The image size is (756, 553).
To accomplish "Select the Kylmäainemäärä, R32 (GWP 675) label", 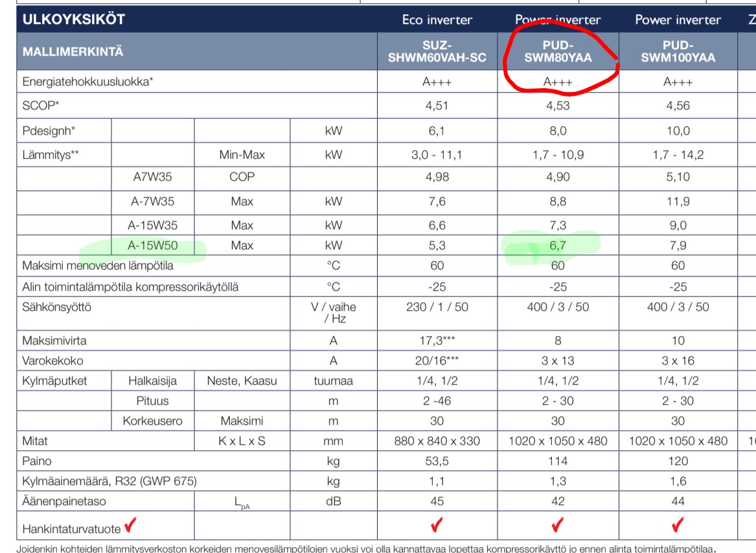I will pos(109,481).
